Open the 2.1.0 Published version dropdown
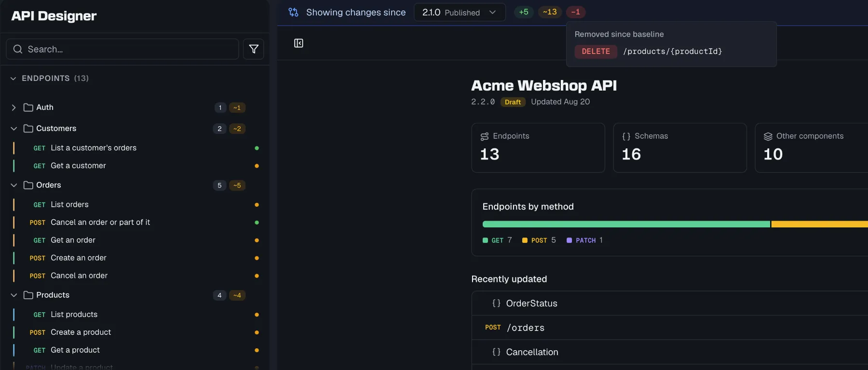Viewport: 868px width, 370px height. pos(460,12)
